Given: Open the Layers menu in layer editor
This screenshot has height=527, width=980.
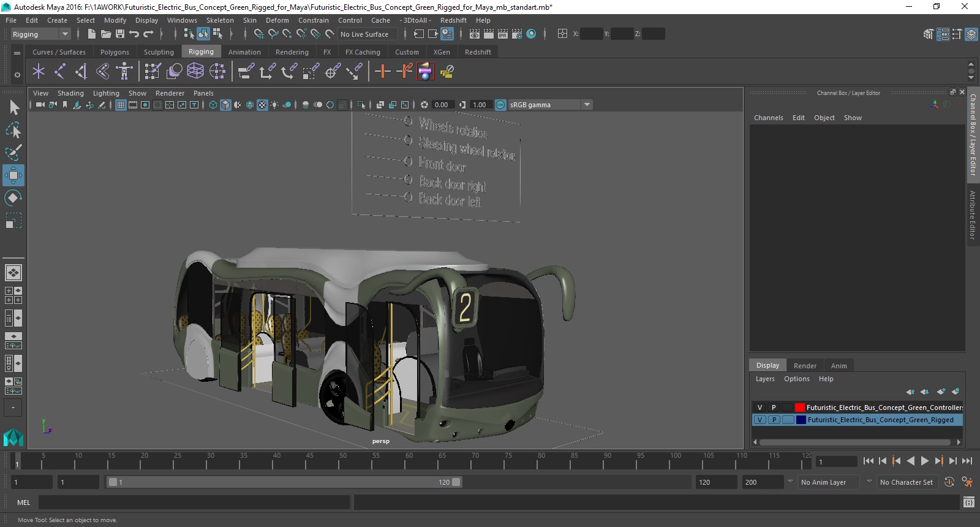Looking at the screenshot, I should [x=765, y=379].
